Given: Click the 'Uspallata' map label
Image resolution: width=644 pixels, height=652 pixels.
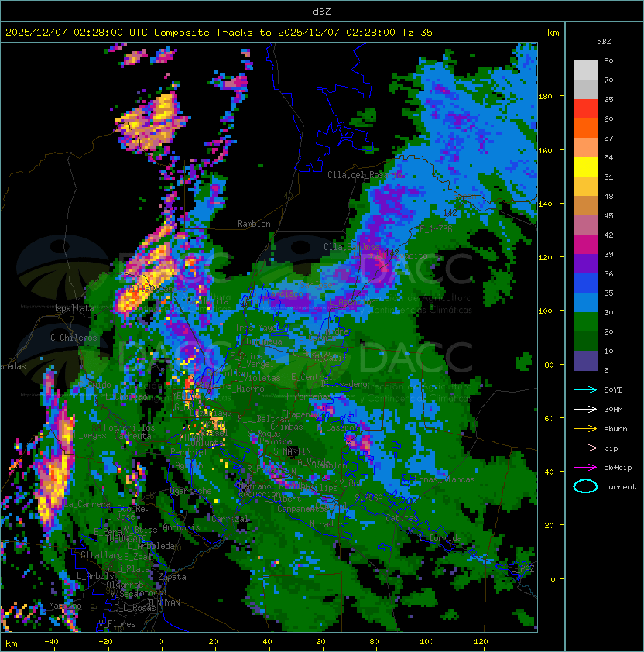Looking at the screenshot, I should (x=73, y=308).
